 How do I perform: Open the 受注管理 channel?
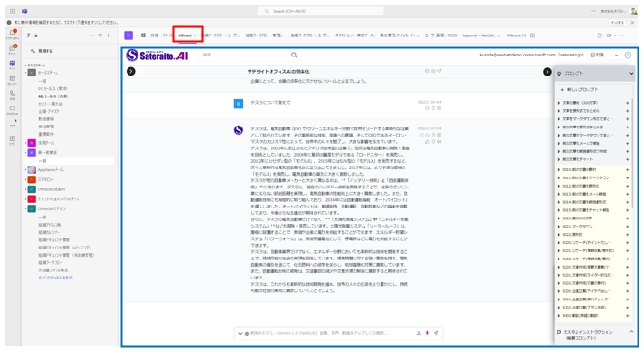(x=46, y=127)
